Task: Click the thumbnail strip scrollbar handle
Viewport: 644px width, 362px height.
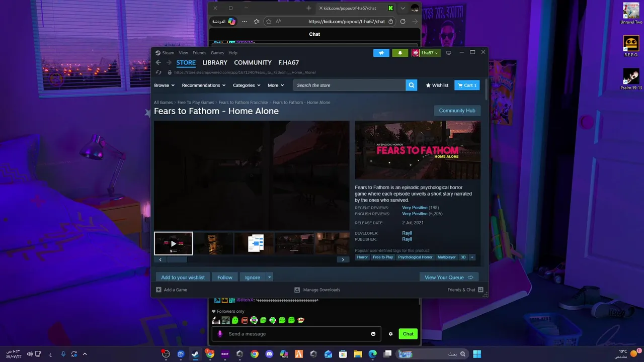Action: (x=177, y=259)
